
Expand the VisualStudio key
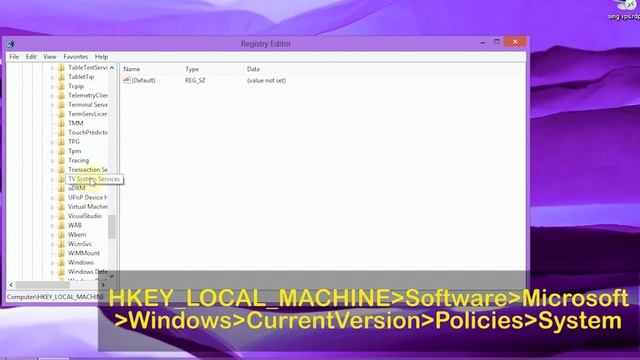(52, 216)
